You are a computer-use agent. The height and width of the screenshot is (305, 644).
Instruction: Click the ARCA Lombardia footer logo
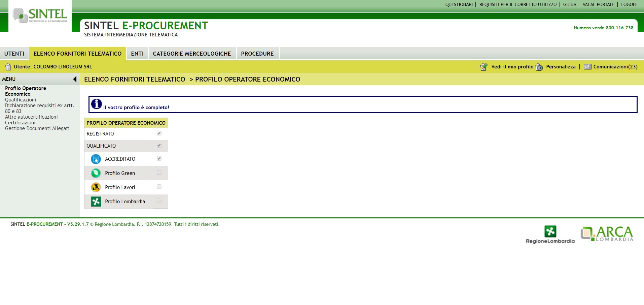(x=607, y=234)
